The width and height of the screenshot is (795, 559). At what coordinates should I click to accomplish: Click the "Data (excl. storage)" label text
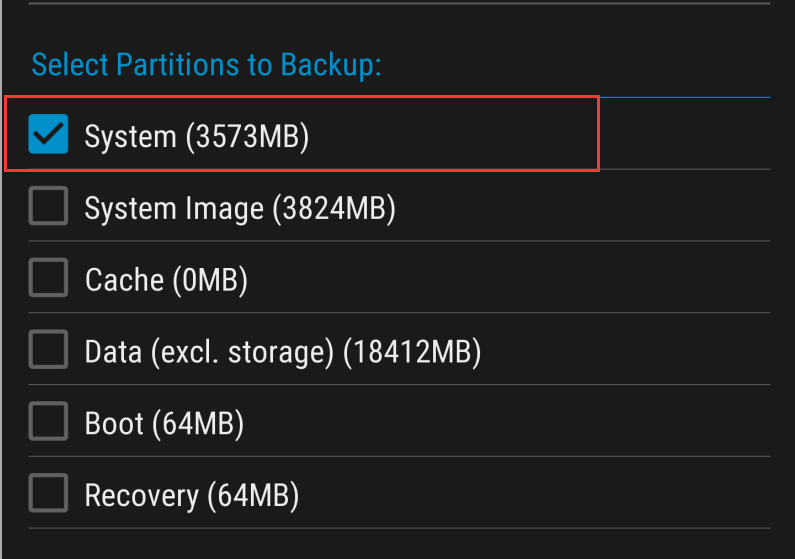pos(208,352)
